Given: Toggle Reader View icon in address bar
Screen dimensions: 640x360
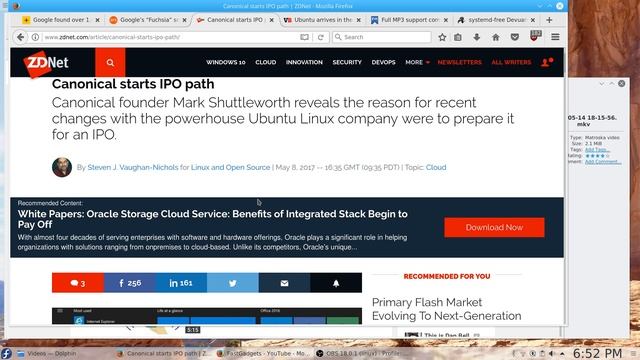Looking at the screenshot, I should [304, 37].
